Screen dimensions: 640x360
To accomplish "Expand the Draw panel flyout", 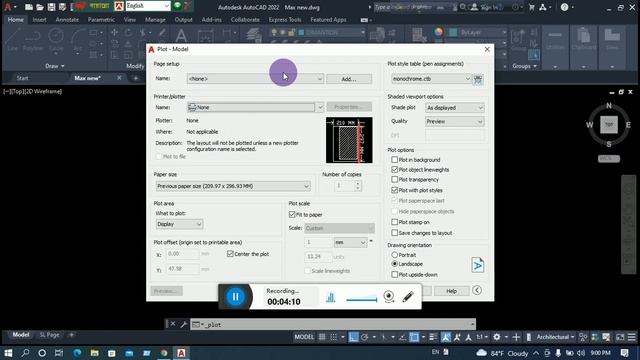I will click(55, 66).
